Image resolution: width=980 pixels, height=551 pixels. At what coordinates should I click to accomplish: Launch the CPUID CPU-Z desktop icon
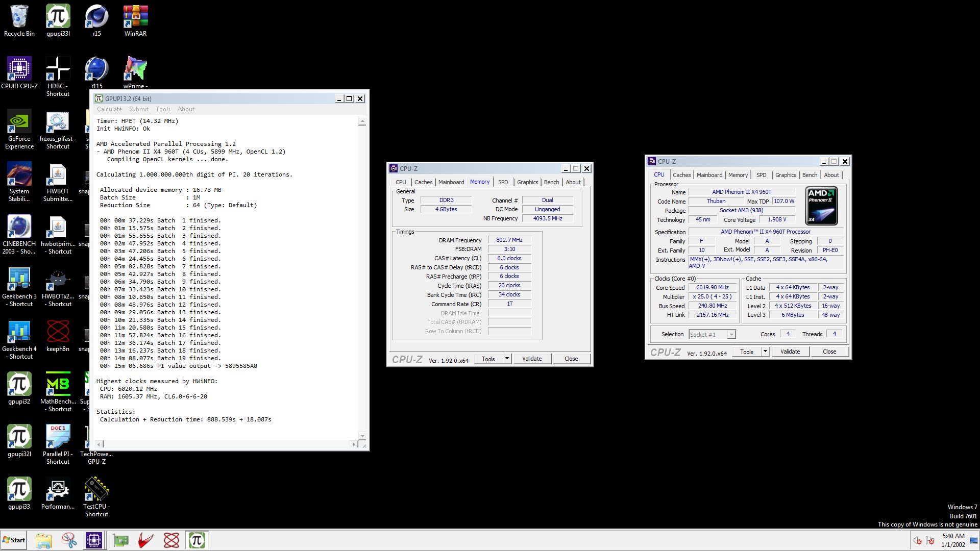(x=19, y=73)
